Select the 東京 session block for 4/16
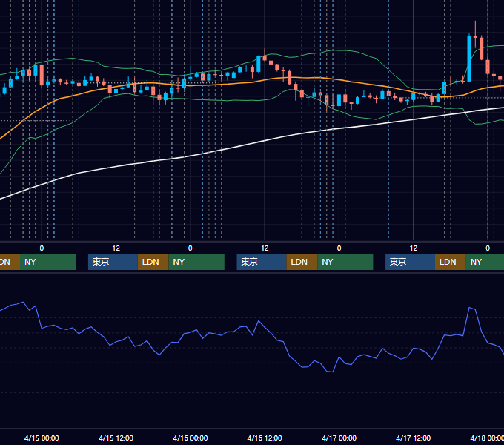The height and width of the screenshot is (445, 504). pyautogui.click(x=262, y=262)
